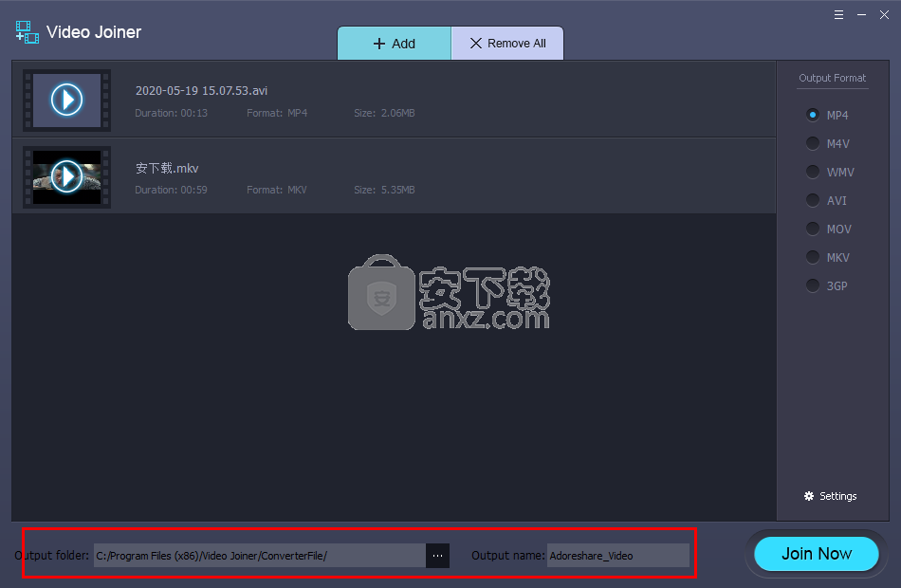Click Format: MKV text in second row
Viewport: 901px width, 588px height.
coord(277,190)
